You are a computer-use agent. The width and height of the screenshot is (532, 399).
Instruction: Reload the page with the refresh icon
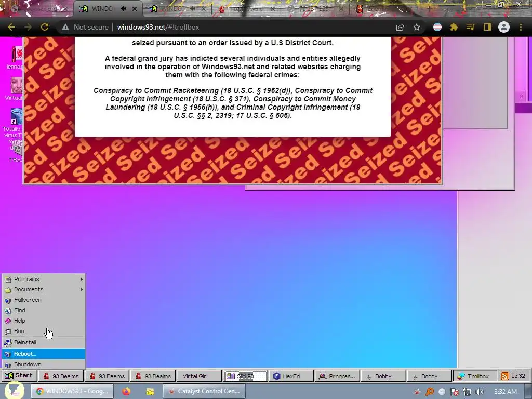click(x=45, y=27)
